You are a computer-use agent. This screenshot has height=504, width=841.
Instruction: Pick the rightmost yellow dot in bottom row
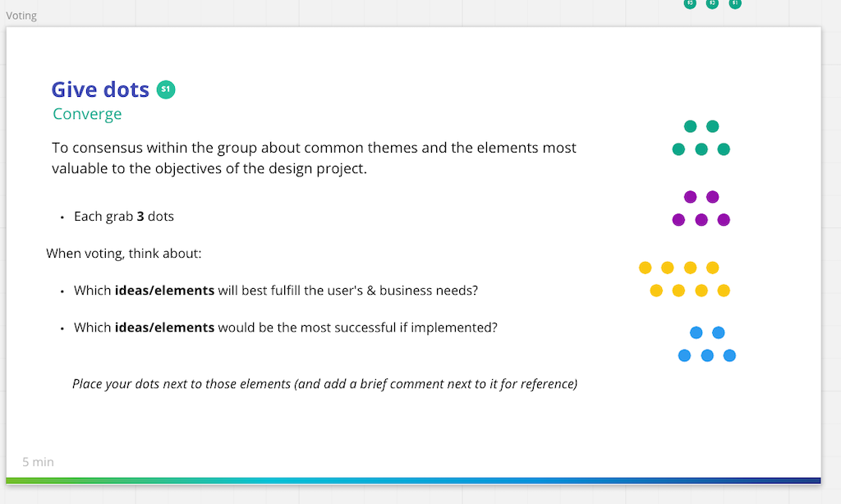point(724,291)
